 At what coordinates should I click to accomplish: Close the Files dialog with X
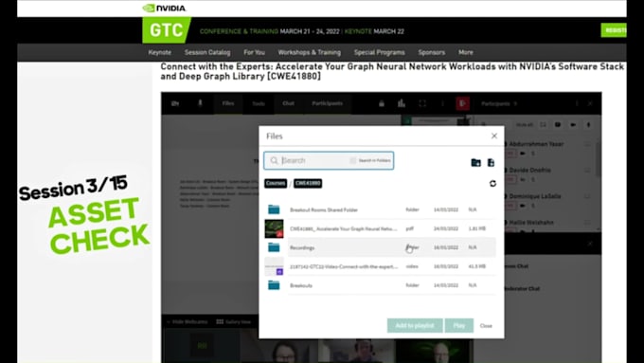coord(494,136)
